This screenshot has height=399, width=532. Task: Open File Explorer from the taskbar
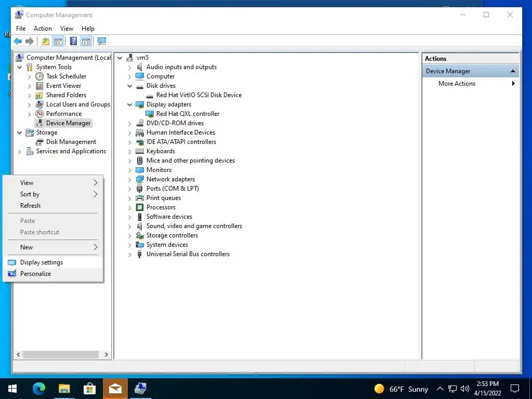pos(64,389)
